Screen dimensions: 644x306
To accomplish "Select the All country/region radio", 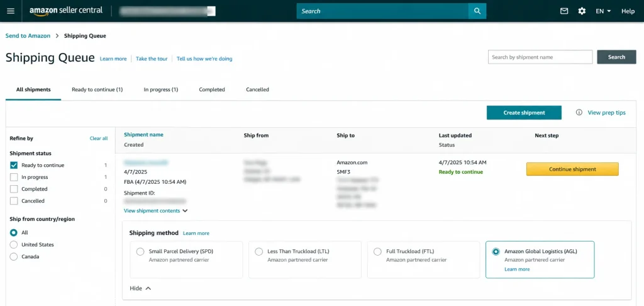I will coord(14,233).
